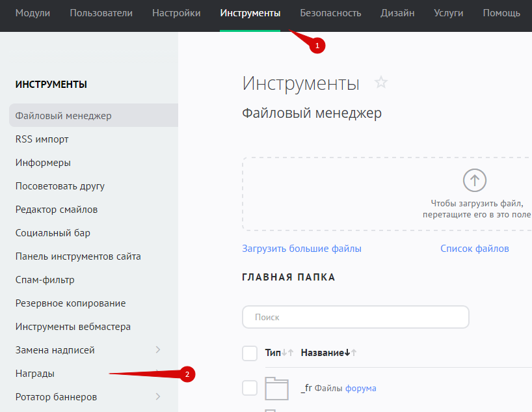This screenshot has width=532, height=412.
Task: Click the Поиск search field
Action: (355, 317)
